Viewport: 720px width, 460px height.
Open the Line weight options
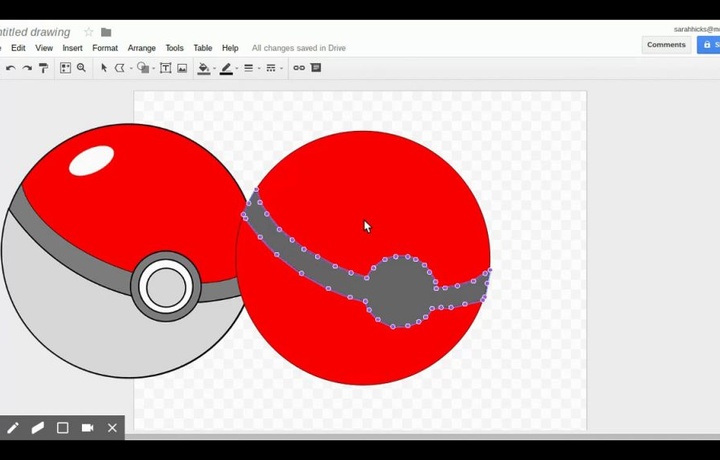pos(248,68)
